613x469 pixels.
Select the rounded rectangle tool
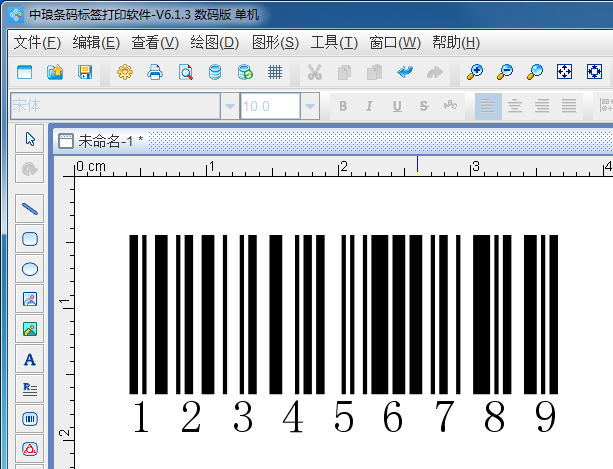tap(30, 239)
